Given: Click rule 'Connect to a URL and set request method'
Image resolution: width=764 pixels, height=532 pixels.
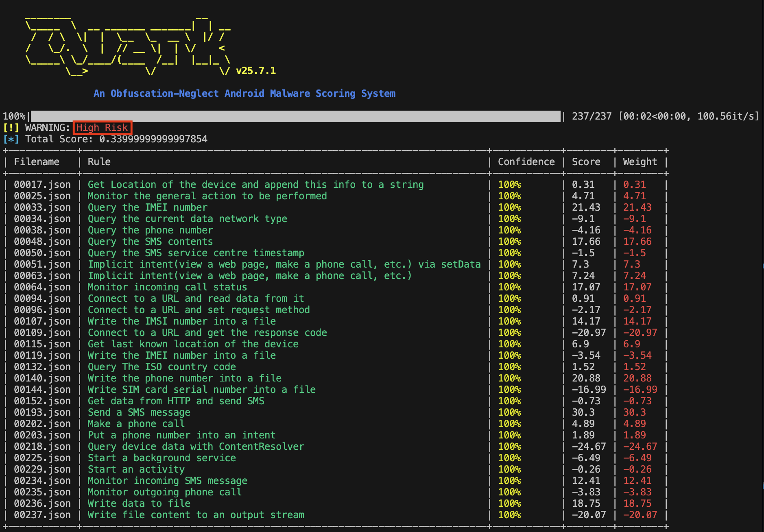Looking at the screenshot, I should tap(199, 310).
